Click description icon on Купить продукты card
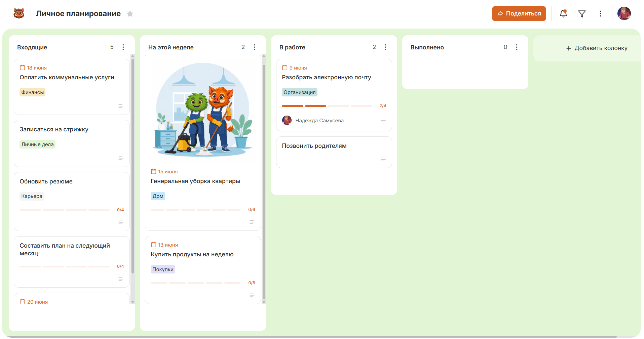 [252, 295]
